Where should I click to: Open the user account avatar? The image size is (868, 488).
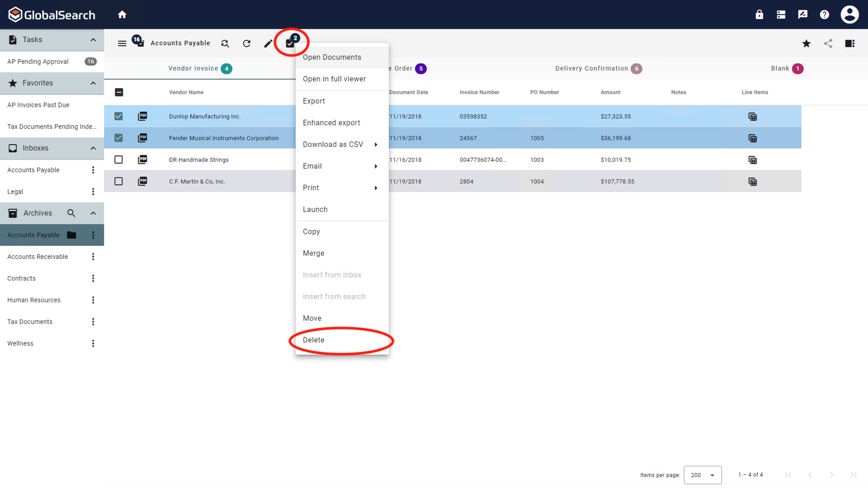(x=849, y=14)
